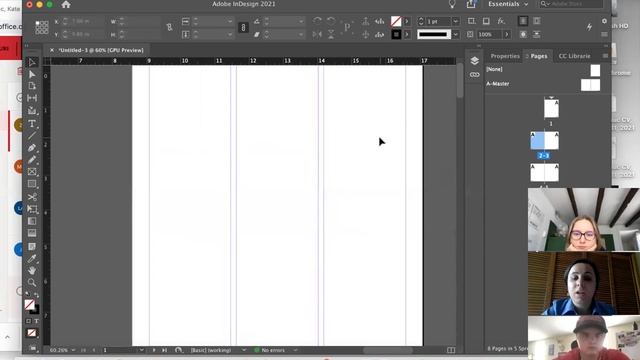The height and width of the screenshot is (360, 640).
Task: Select the Note tool
Action: 32,247
